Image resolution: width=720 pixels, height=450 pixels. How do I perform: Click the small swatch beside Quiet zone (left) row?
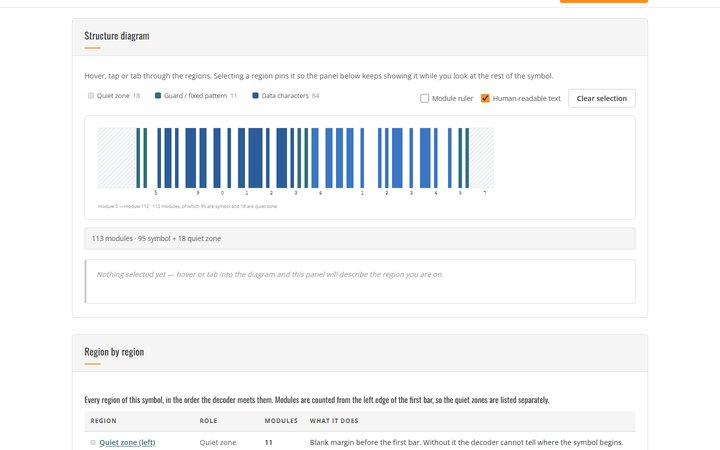(93, 442)
